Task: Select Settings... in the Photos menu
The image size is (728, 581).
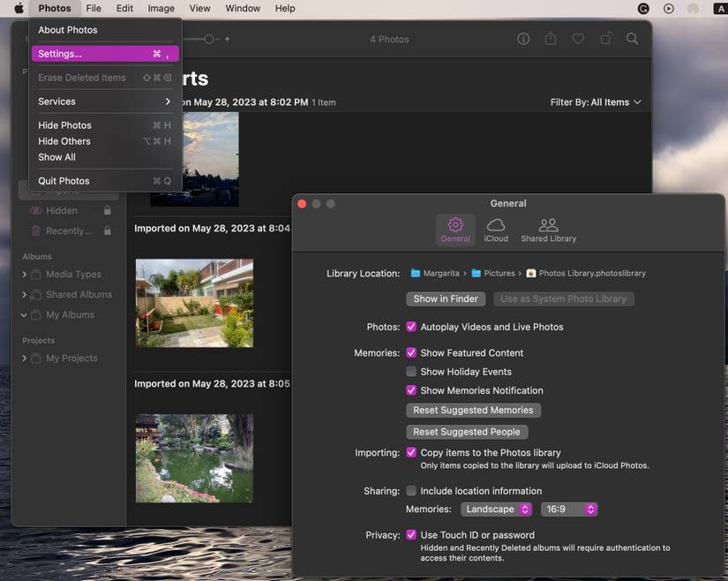Action: [105, 54]
